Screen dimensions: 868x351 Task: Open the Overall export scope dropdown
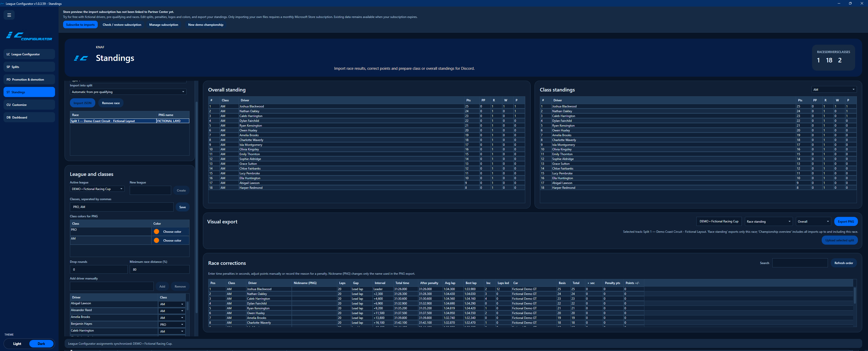tap(813, 221)
